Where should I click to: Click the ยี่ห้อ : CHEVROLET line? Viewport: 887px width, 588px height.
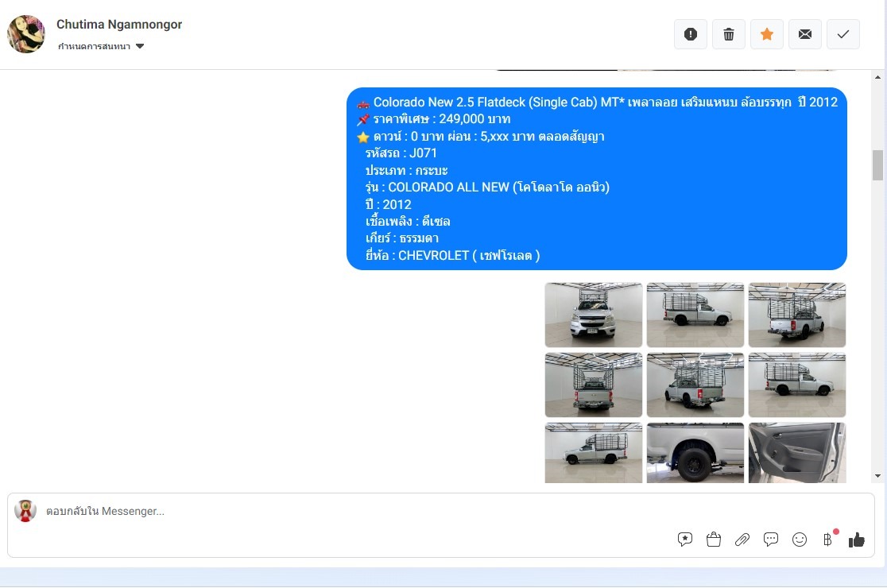pos(452,256)
